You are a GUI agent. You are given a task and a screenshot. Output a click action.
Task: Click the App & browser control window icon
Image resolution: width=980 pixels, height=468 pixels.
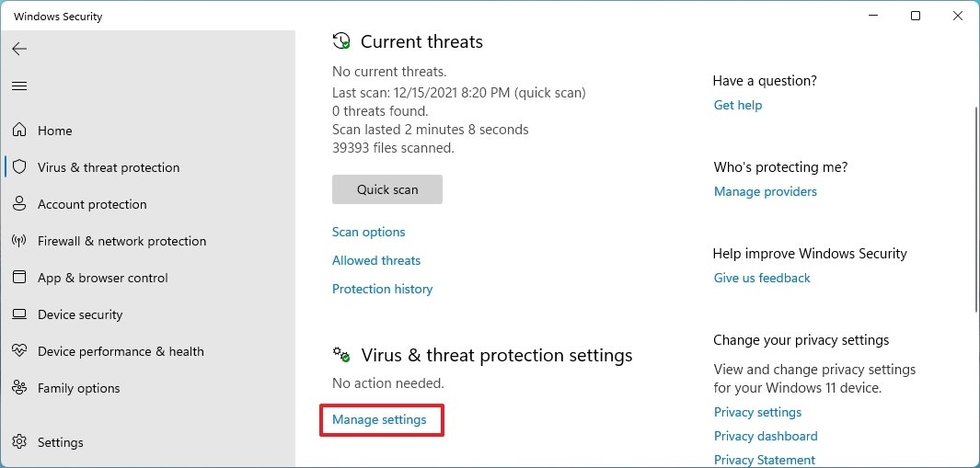click(20, 278)
